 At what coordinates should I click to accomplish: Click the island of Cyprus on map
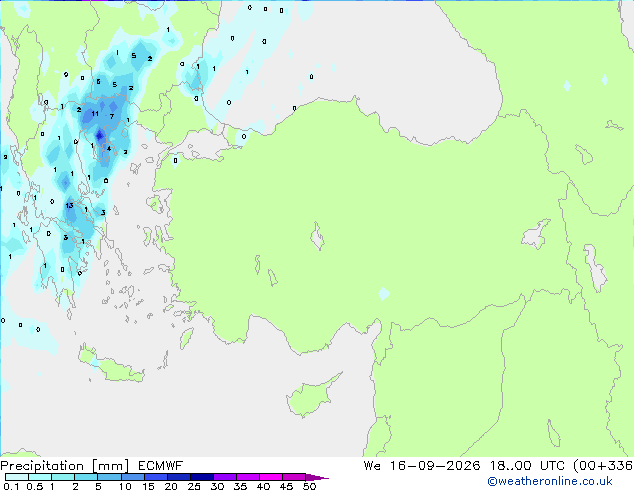click(312, 396)
